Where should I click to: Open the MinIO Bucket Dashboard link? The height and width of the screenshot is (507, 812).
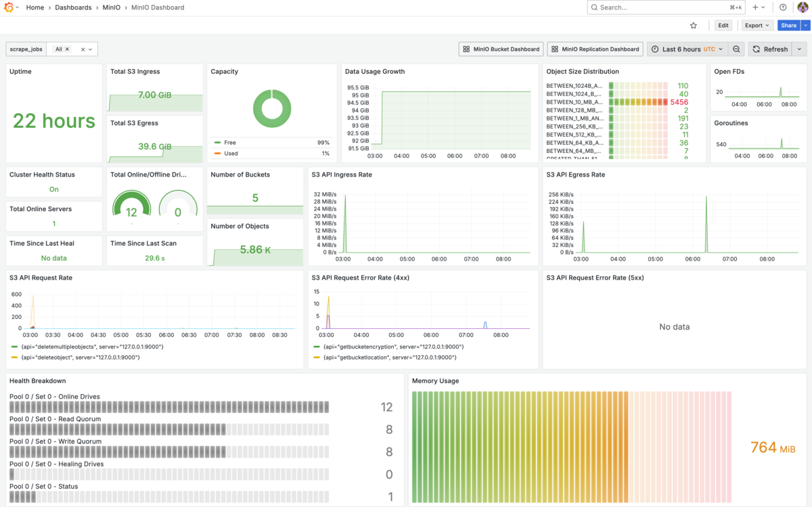(501, 49)
